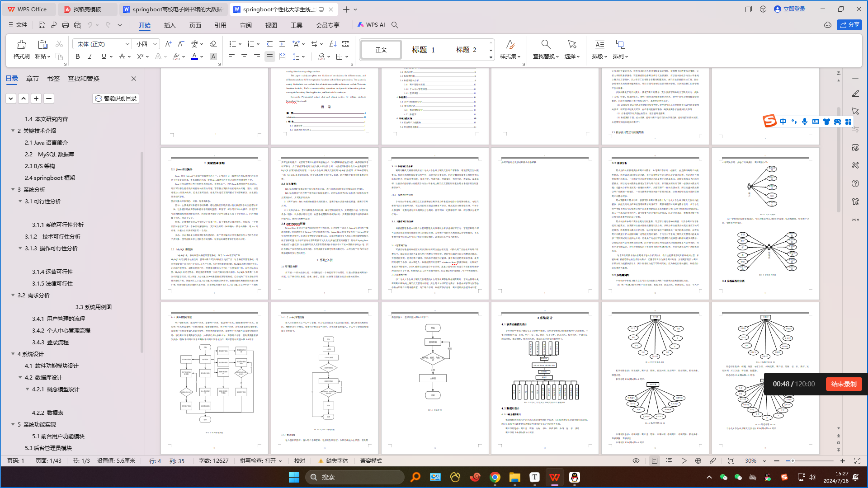Click the WPS AI button
Image resolution: width=868 pixels, height=488 pixels.
pyautogui.click(x=371, y=25)
